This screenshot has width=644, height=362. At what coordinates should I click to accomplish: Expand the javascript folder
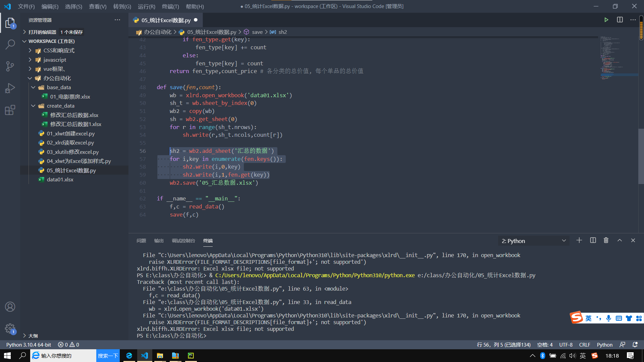(55, 60)
